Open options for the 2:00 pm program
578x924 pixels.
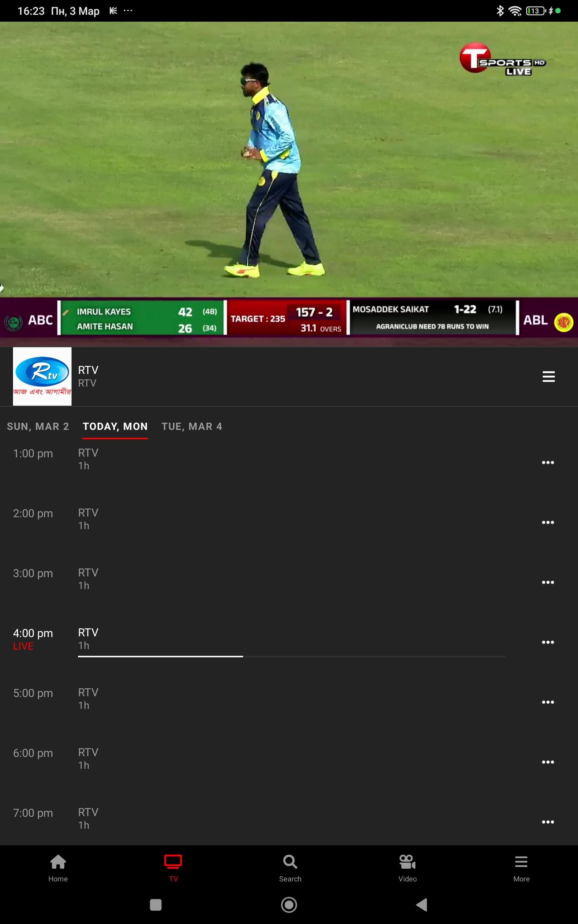coord(548,522)
